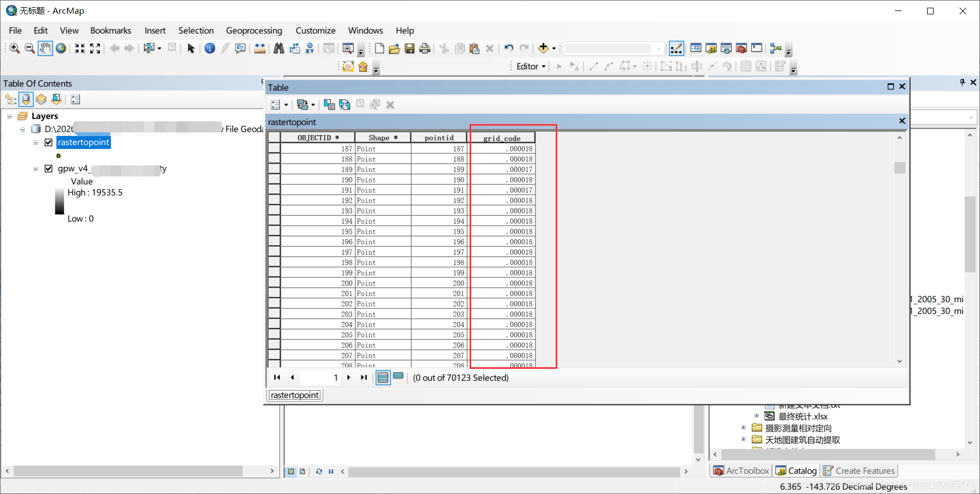This screenshot has width=980, height=494.
Task: Open Table Of Contents Options icon
Action: [x=76, y=99]
